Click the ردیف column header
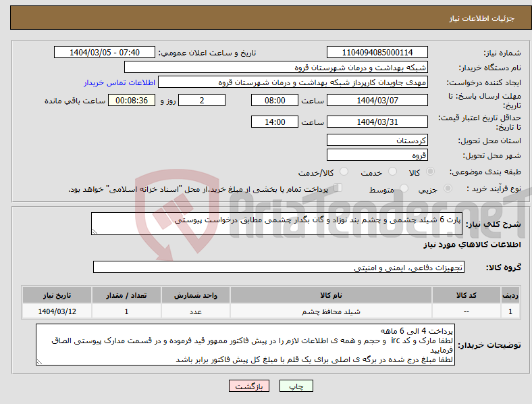 510,295
